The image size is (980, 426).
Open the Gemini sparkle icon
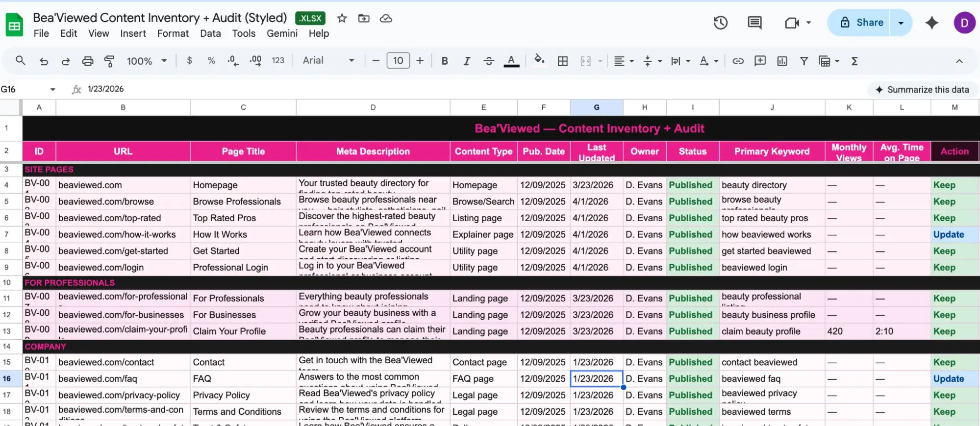(932, 23)
